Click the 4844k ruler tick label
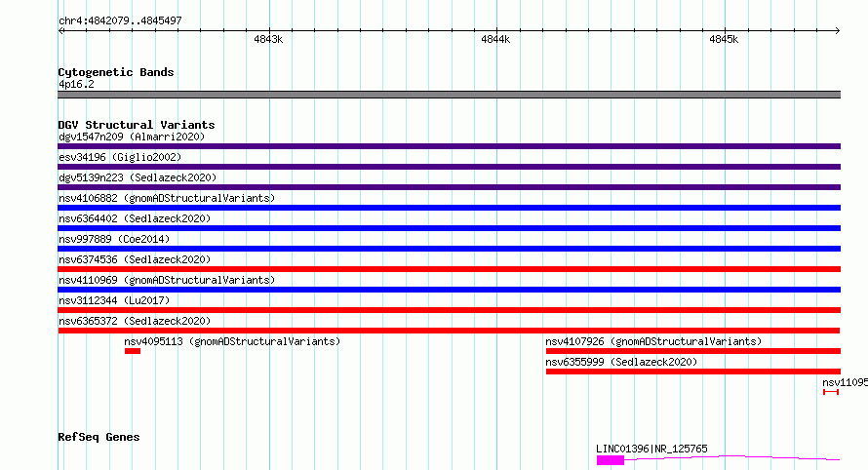 point(496,39)
